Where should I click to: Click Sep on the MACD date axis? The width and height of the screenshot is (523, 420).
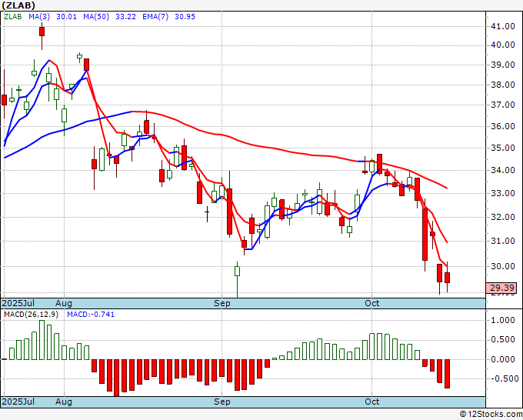[222, 402]
